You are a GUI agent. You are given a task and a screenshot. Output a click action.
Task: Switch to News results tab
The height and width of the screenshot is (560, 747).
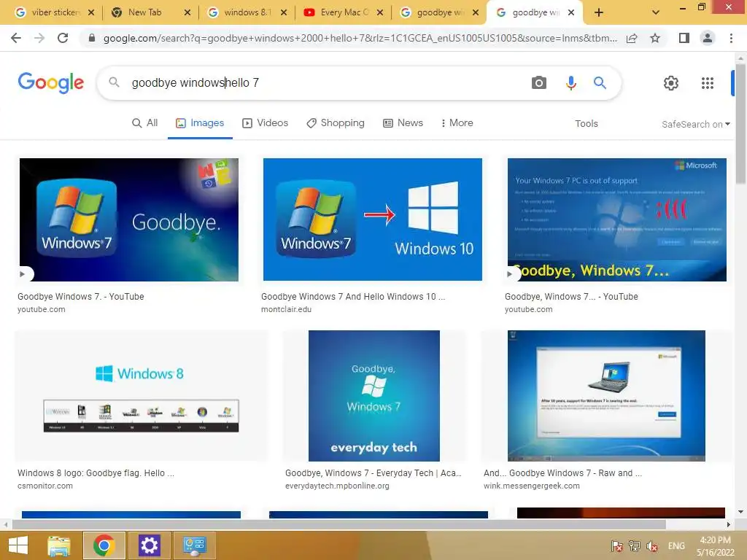click(x=403, y=122)
